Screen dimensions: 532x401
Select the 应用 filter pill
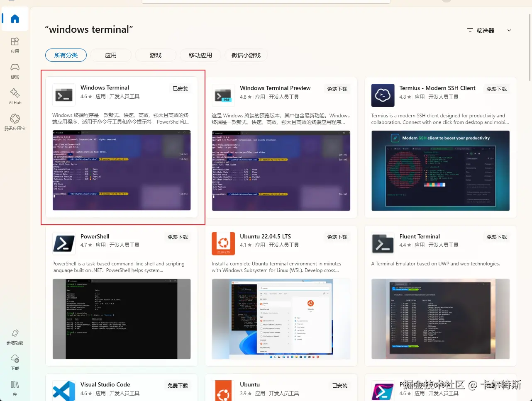pos(111,55)
